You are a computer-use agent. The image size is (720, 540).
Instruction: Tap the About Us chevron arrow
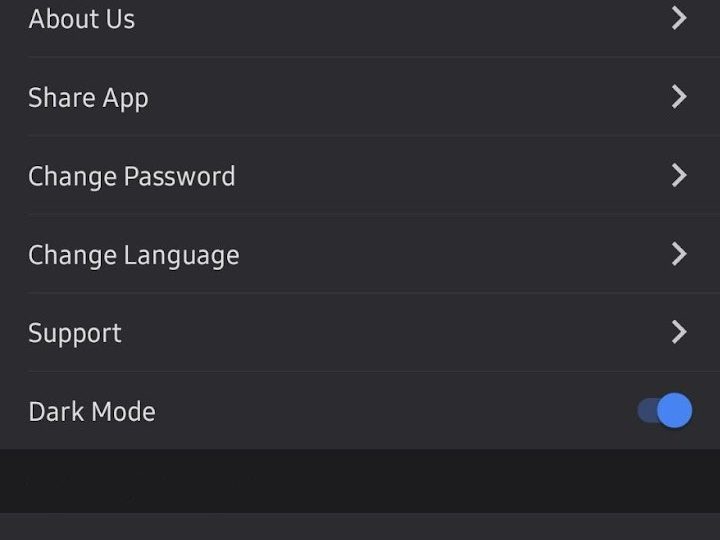tap(679, 18)
